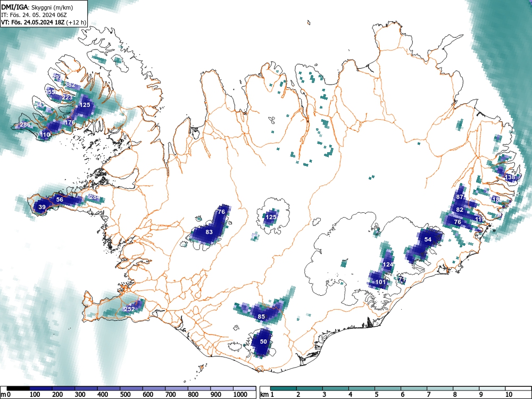Click the 284 visibility label
The image size is (532, 399).
tap(95, 197)
